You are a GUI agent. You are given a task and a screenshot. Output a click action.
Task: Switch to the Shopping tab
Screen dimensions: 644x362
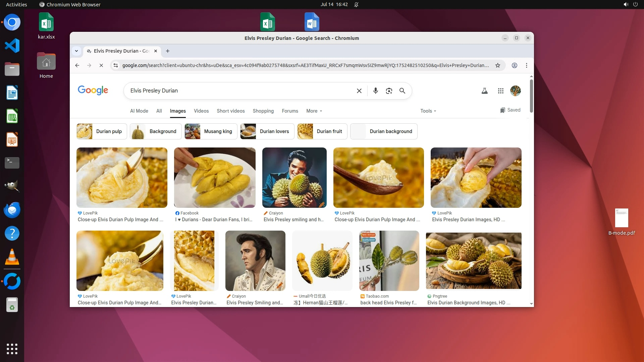(x=263, y=111)
